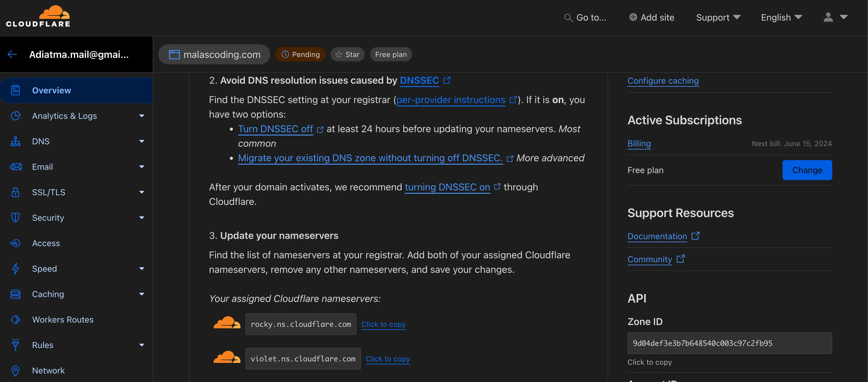Click the Overview clipboard icon
Viewport: 868px width, 382px height.
(15, 90)
